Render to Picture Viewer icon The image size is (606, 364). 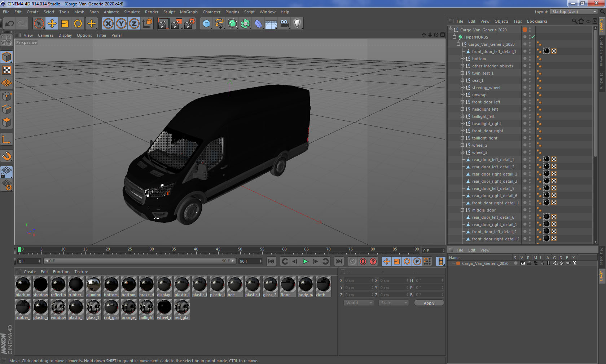click(x=176, y=24)
